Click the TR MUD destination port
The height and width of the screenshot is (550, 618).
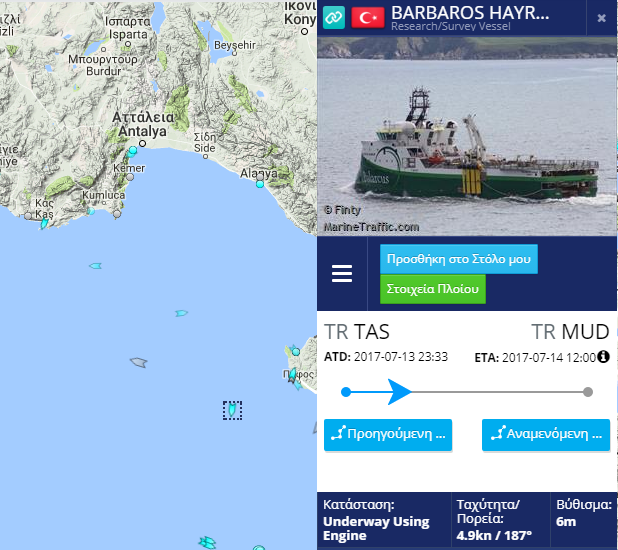pos(570,332)
